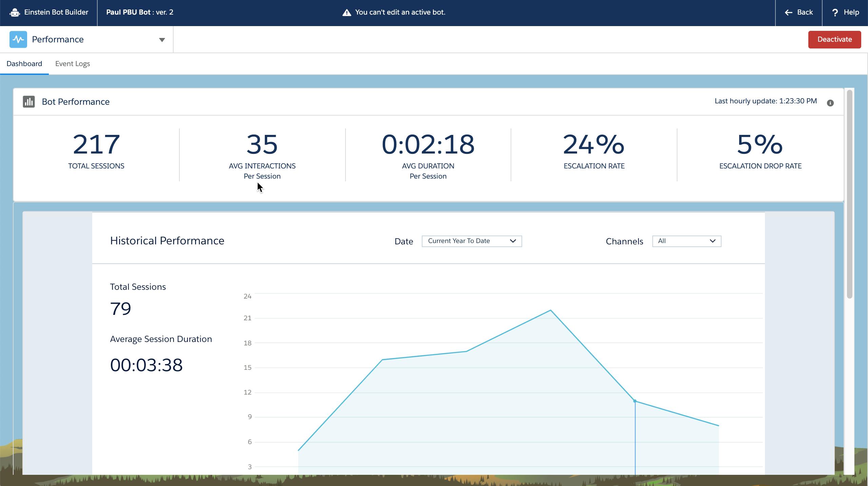
Task: Expand the Performance menu dropdown arrow
Action: [162, 40]
